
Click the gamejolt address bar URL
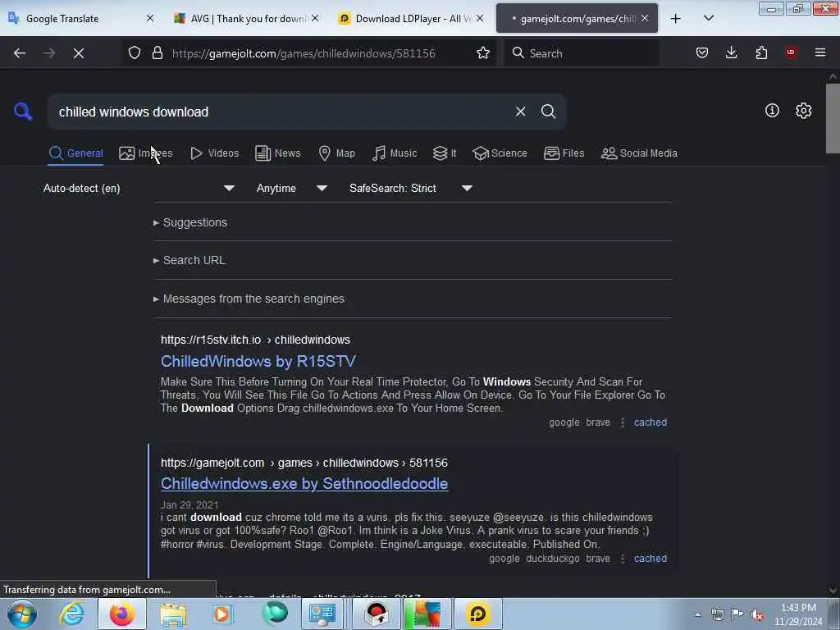coord(304,53)
